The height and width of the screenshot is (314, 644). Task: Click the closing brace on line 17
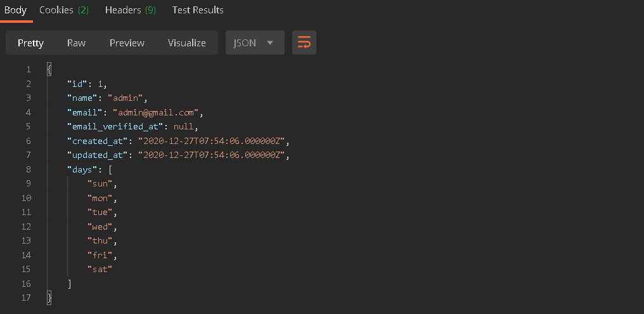49,298
